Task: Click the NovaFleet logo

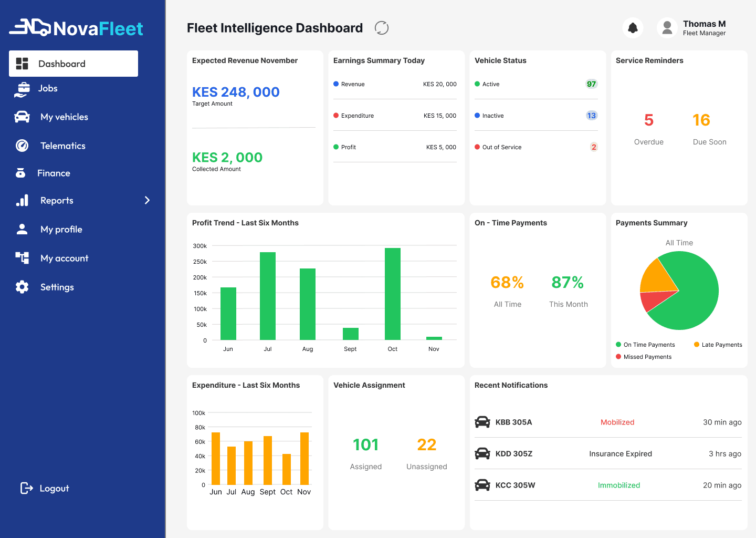Action: [76, 28]
